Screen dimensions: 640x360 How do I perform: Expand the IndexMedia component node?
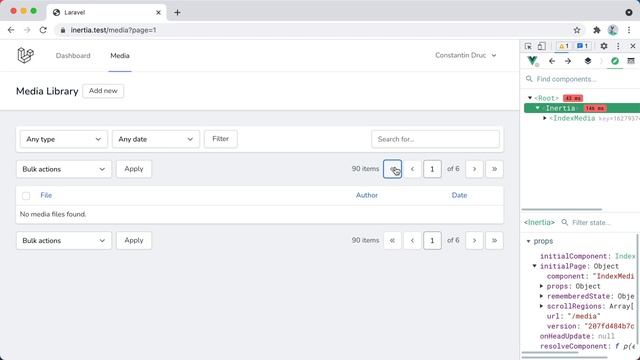544,118
